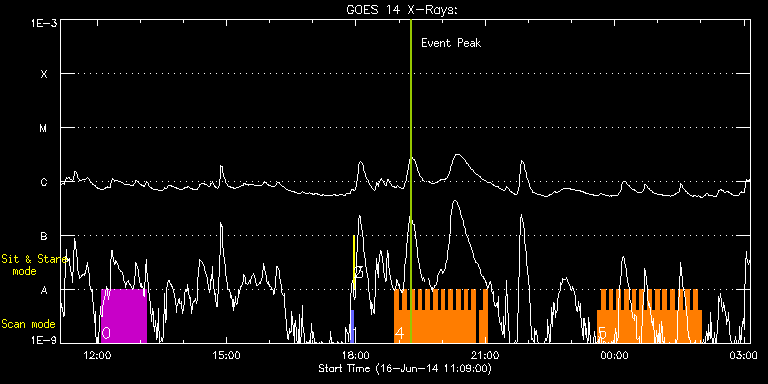
Task: Click the Start Time caption below axis
Action: pyautogui.click(x=405, y=368)
